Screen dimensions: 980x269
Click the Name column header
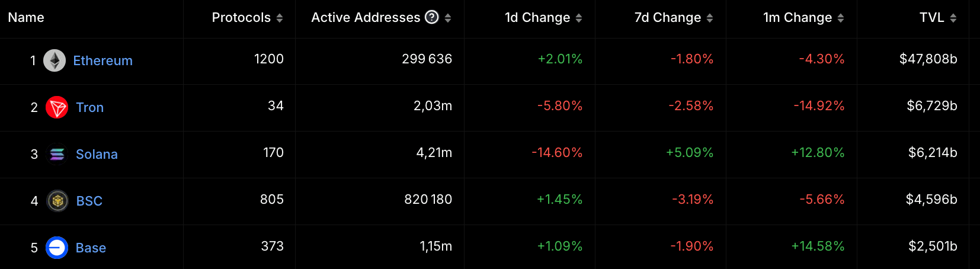pos(26,18)
